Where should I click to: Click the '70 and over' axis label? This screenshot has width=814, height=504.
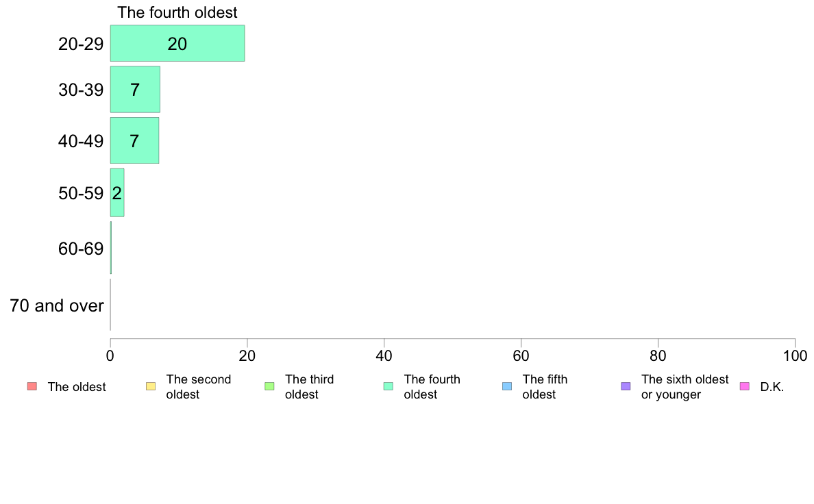point(57,305)
